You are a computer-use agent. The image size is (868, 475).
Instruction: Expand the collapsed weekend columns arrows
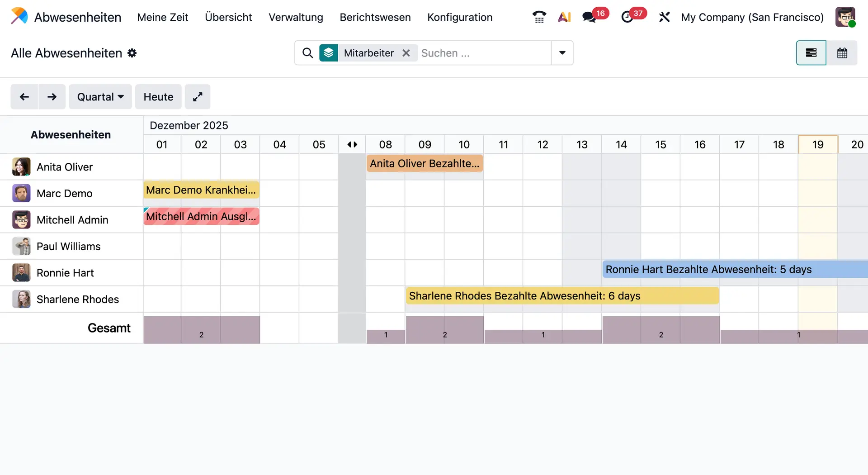[x=352, y=144]
